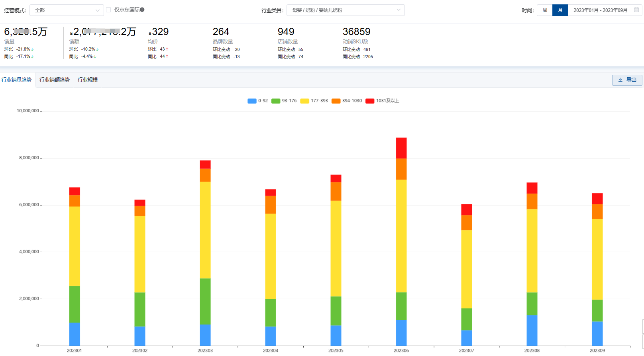
Task: Toggle the 0-92 blue legend swatch
Action: [252, 101]
